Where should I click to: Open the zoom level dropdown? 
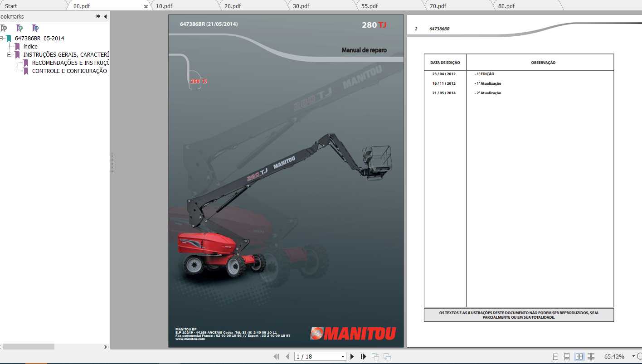[633, 356]
